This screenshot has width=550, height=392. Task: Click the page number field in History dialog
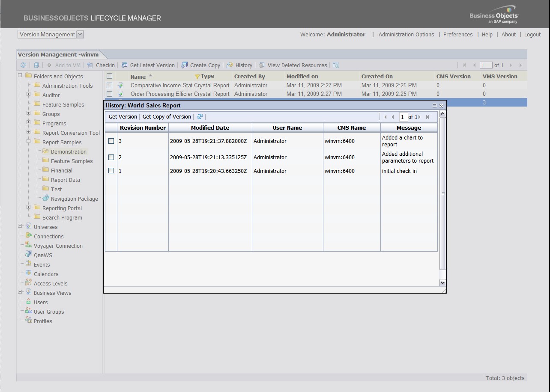403,117
